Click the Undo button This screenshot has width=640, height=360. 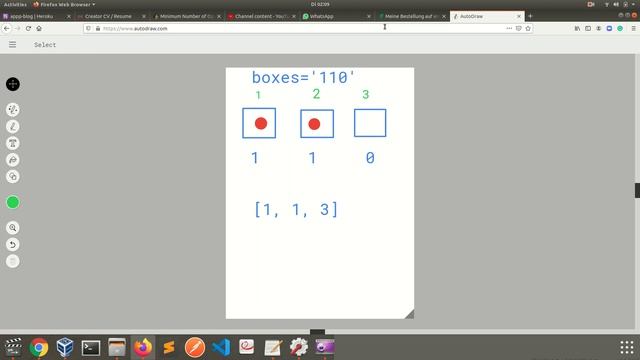point(13,244)
